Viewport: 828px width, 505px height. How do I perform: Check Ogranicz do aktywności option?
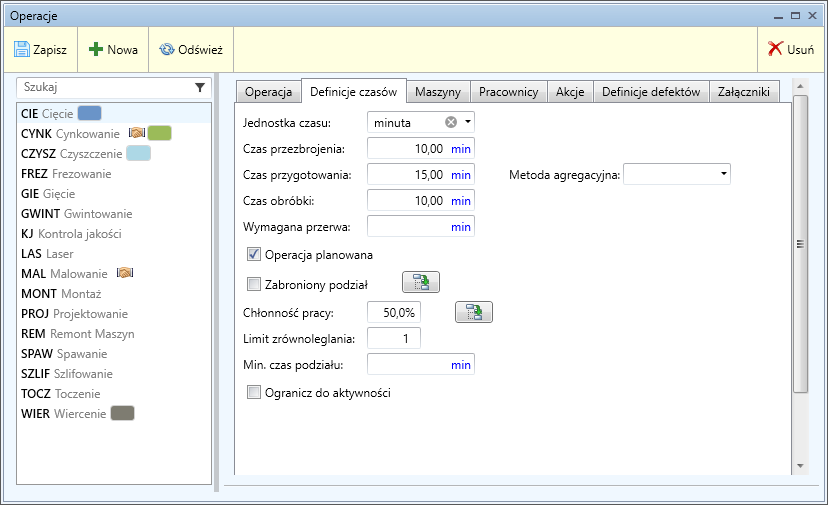[254, 392]
